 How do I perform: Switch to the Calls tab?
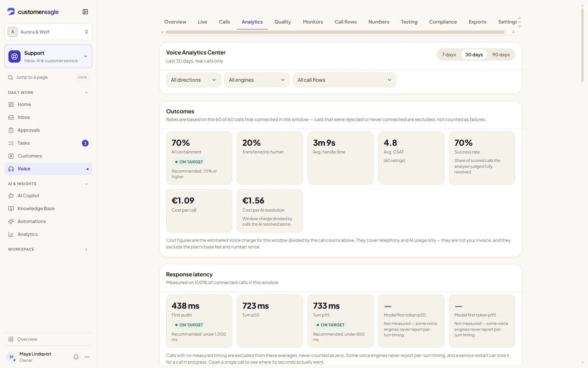pos(225,22)
